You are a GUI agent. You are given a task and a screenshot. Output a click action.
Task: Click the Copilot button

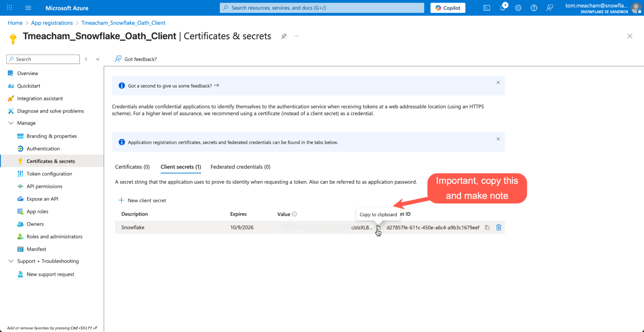[447, 8]
